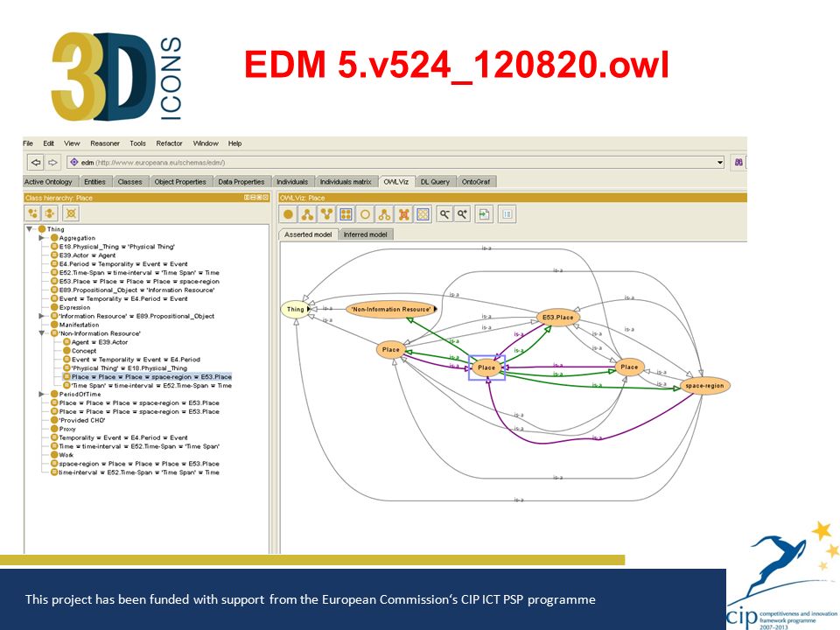Select 'Agent ≡ E39.Actor' tree row
This screenshot has width=840, height=630.
(100, 342)
